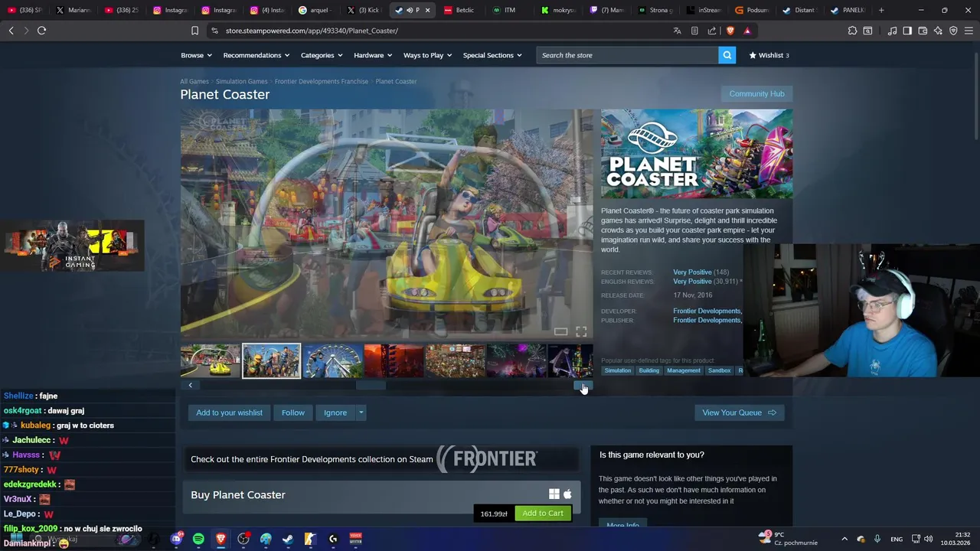Open the weather widget in the taskbar

[787, 539]
